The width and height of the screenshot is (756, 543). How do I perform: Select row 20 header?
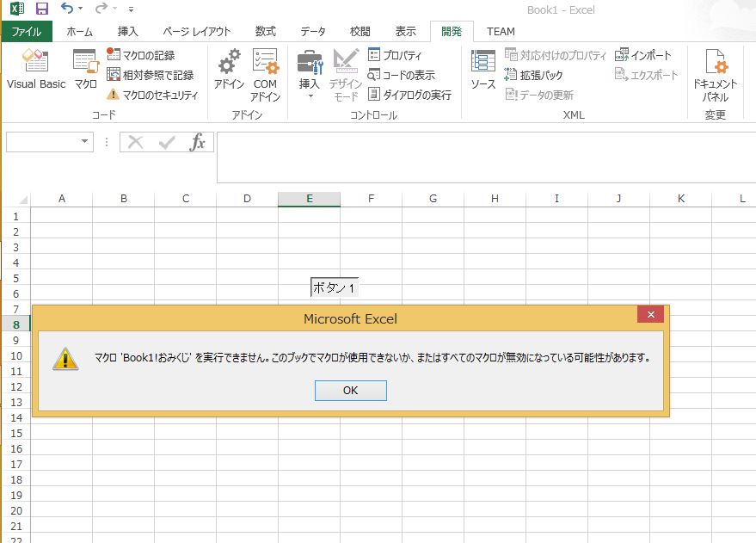(x=15, y=510)
